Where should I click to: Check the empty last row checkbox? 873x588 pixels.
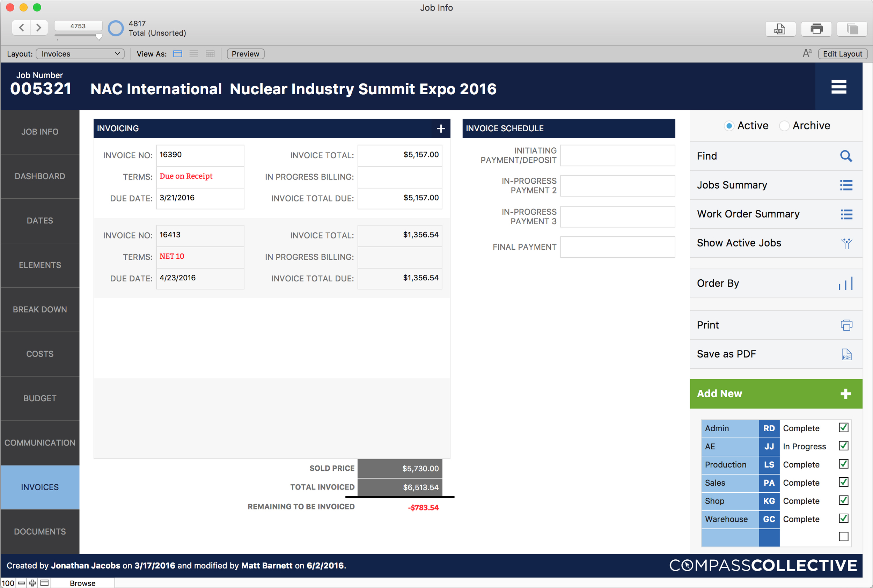843,537
